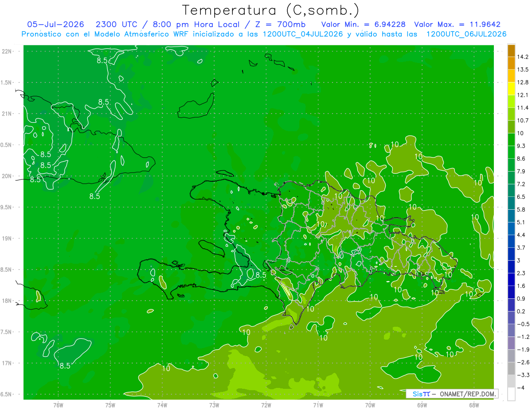The width and height of the screenshot is (532, 411).
Task: Click the latitude label '18N'
Action: pos(7,301)
